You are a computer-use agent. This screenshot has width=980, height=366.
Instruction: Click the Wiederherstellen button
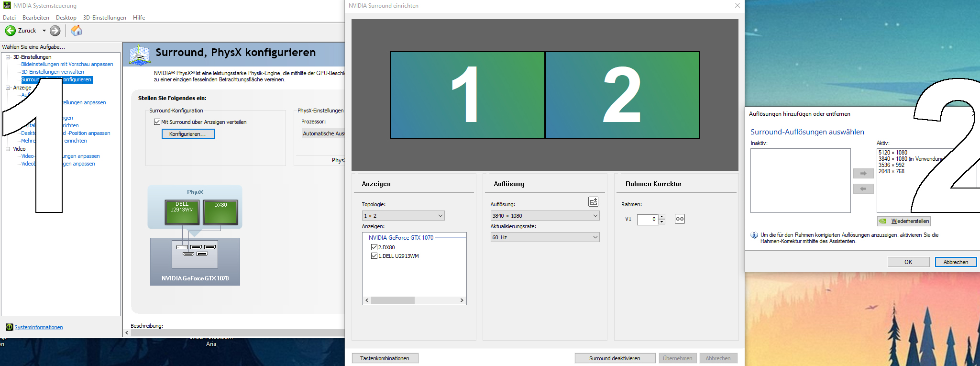pyautogui.click(x=903, y=221)
